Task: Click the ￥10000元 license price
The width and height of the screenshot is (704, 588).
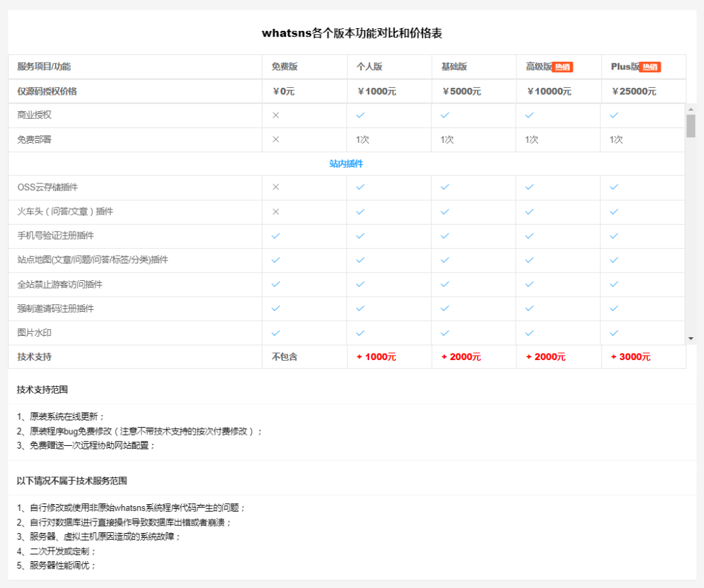Action: tap(549, 91)
